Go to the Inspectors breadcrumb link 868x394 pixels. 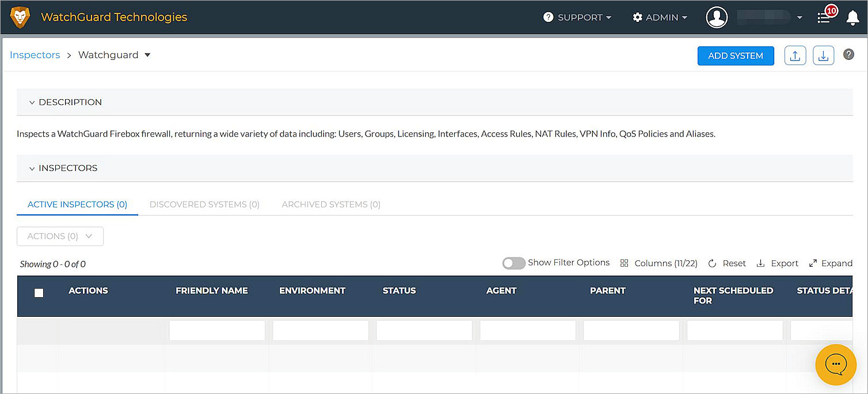point(35,55)
